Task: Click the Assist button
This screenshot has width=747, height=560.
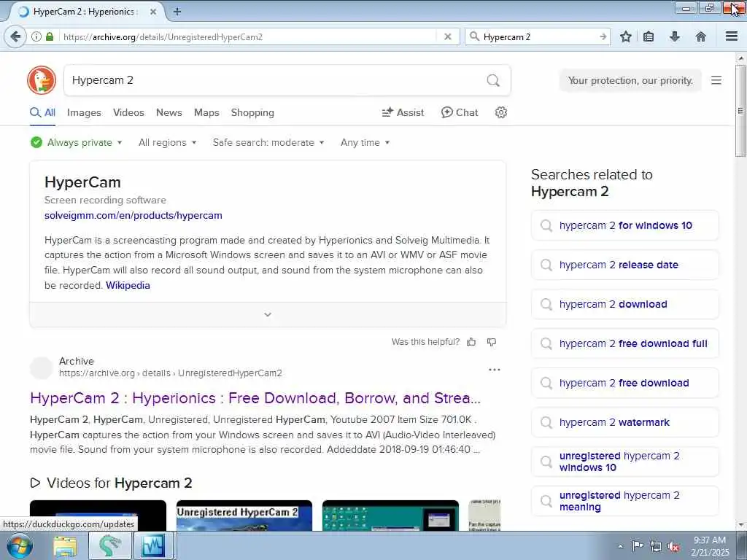Action: 403,112
